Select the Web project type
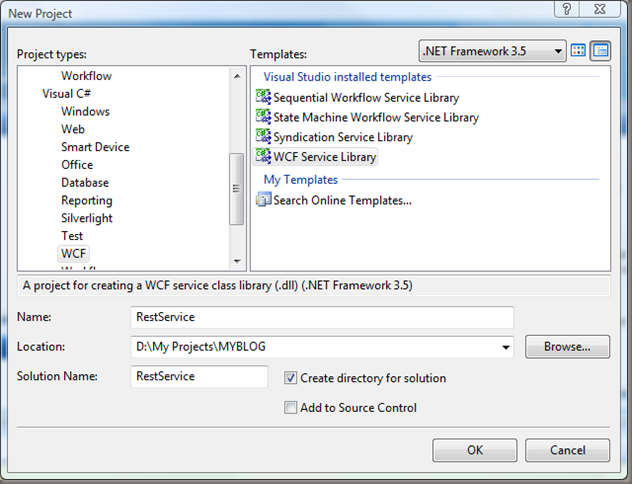The image size is (632, 484). pos(73,129)
